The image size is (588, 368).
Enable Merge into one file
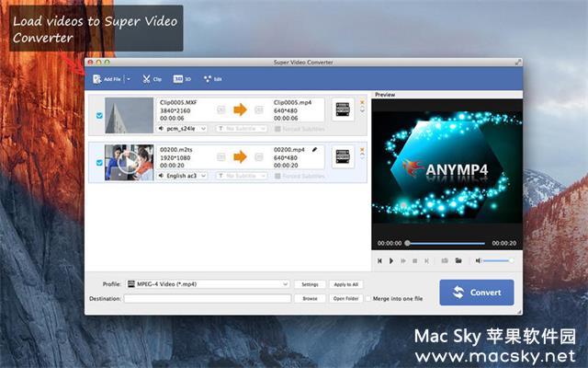point(368,298)
